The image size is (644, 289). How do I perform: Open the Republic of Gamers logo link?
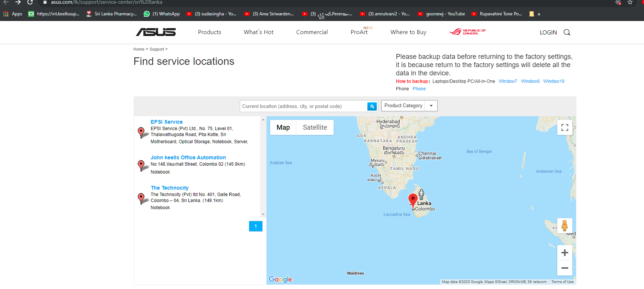click(468, 32)
